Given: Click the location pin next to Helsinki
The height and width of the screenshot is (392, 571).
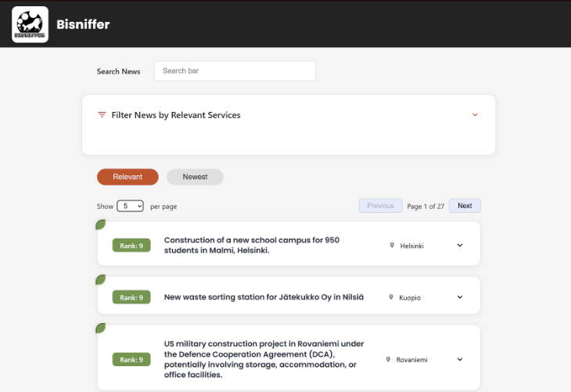Looking at the screenshot, I should (392, 245).
